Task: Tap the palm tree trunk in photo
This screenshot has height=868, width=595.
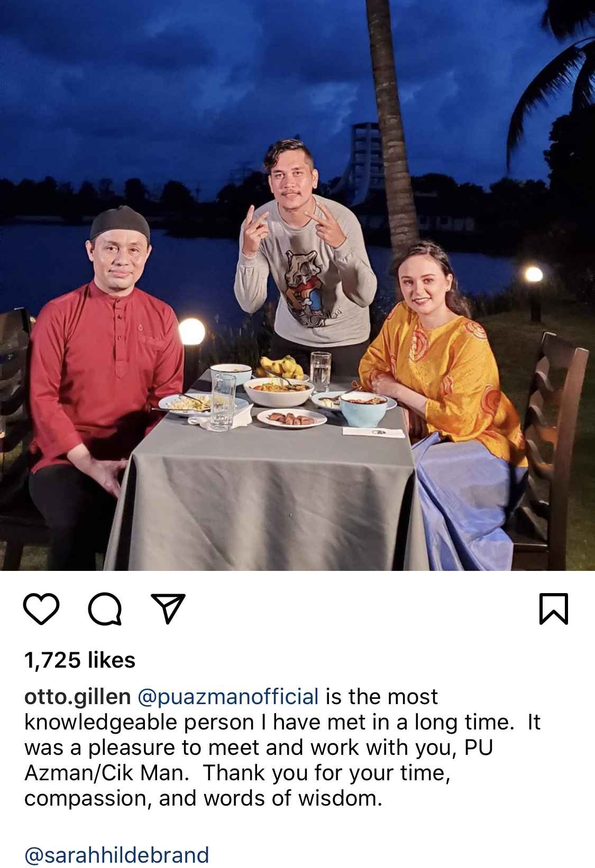Action: [x=390, y=127]
